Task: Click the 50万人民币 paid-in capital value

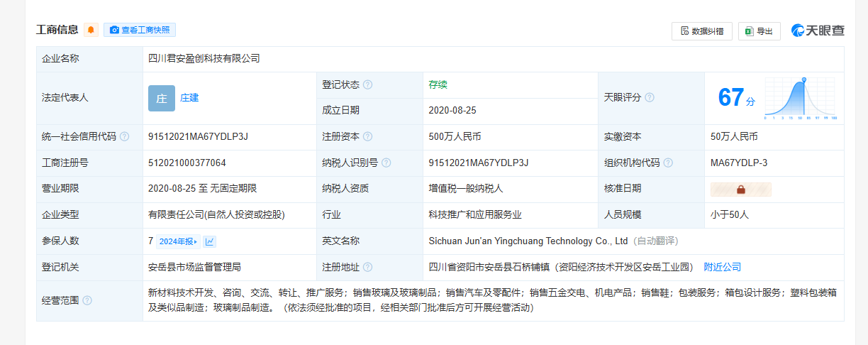Action: pos(734,136)
